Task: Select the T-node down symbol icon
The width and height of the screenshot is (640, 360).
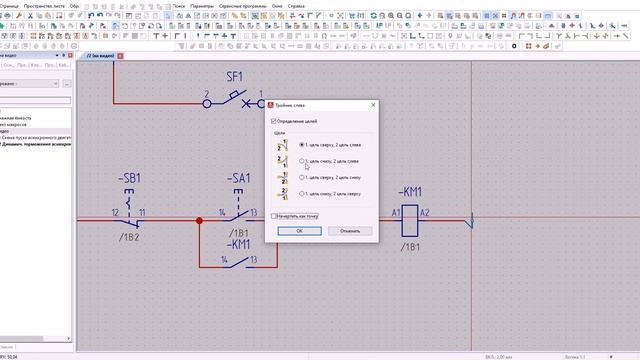Action: click(156, 36)
